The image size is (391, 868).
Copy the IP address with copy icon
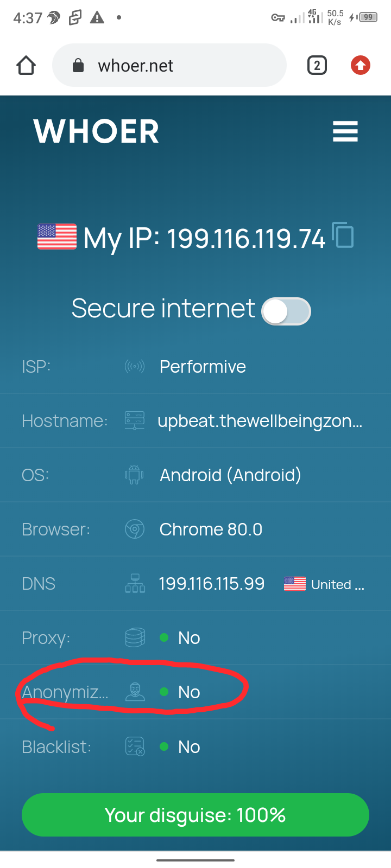pyautogui.click(x=343, y=235)
